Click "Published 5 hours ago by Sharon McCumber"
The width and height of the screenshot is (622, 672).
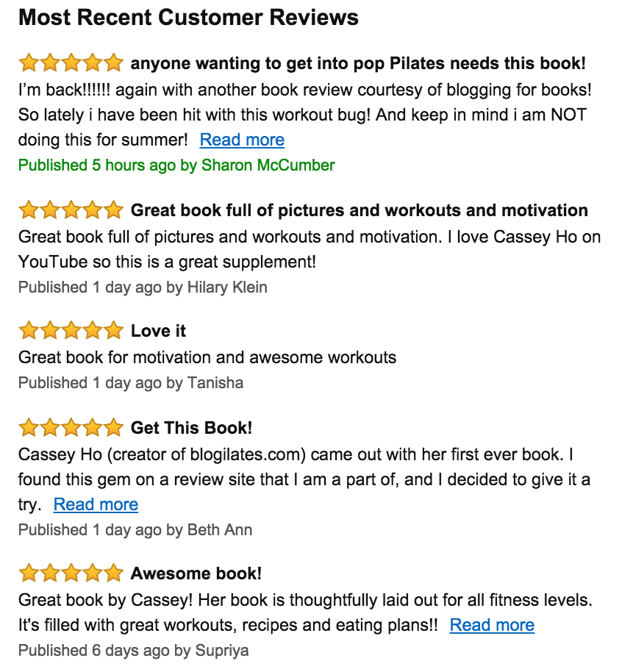[x=176, y=165]
